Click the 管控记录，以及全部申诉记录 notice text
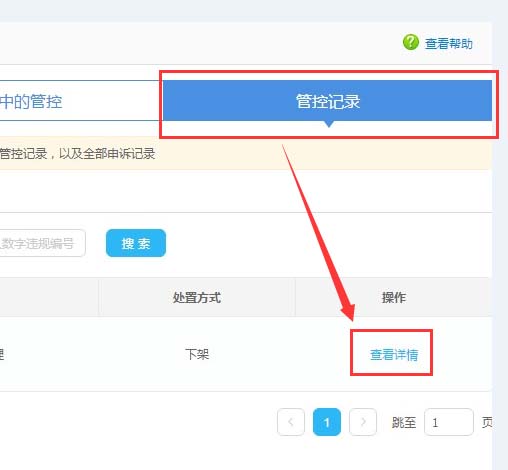 click(77, 154)
